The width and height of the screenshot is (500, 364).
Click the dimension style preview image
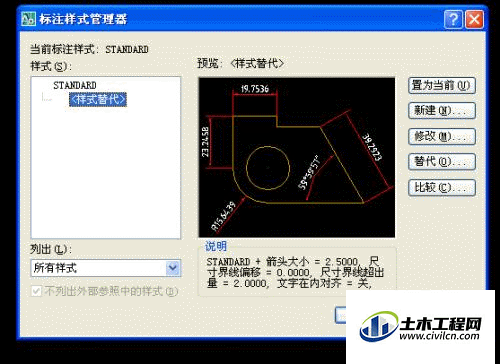[297, 157]
